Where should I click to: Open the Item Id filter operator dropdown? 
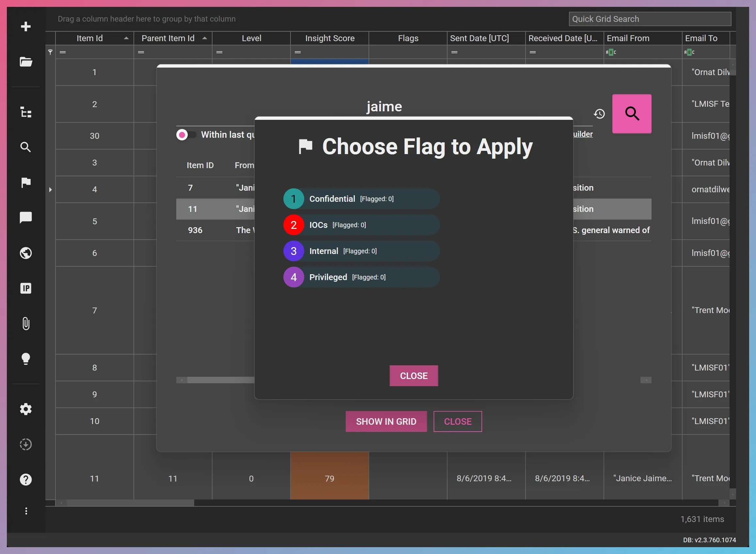(63, 52)
